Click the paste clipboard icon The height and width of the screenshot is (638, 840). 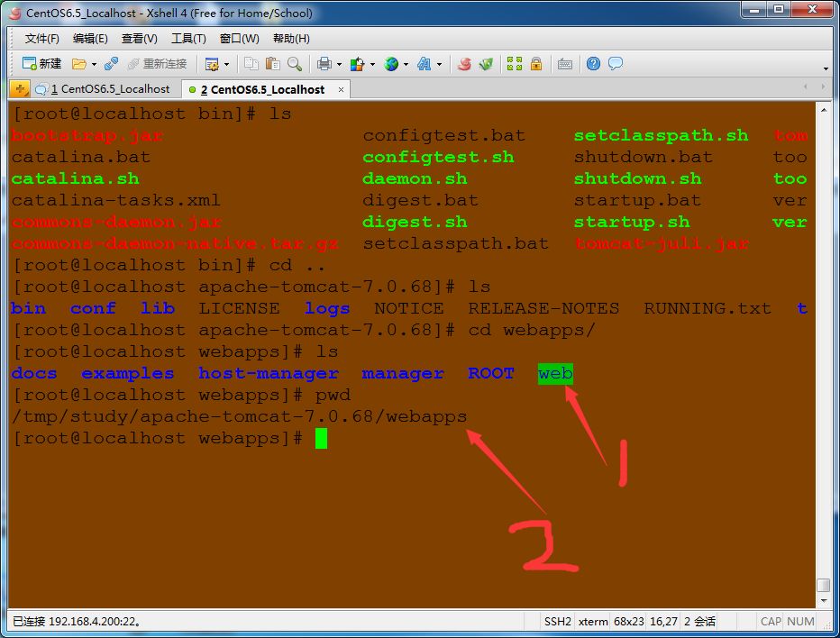click(273, 64)
